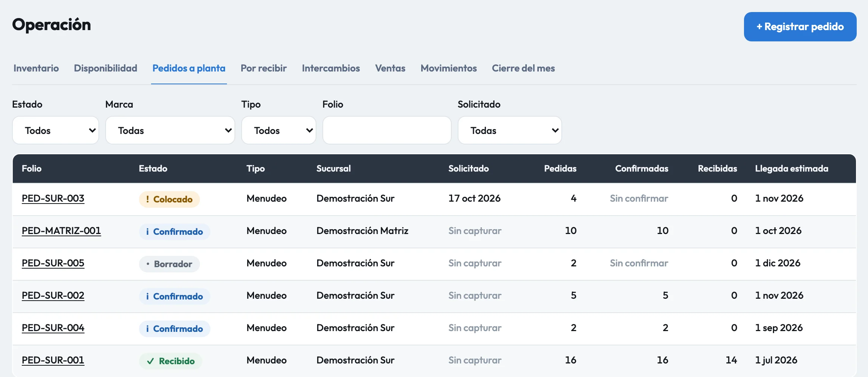868x377 pixels.
Task: Click the Folio column header
Action: tap(32, 169)
